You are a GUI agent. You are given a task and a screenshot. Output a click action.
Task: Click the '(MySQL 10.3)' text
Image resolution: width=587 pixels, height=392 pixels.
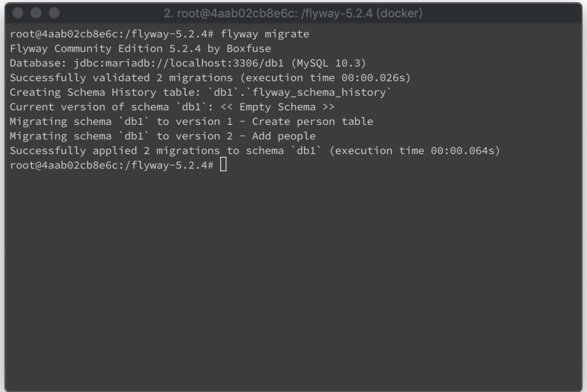(x=328, y=63)
